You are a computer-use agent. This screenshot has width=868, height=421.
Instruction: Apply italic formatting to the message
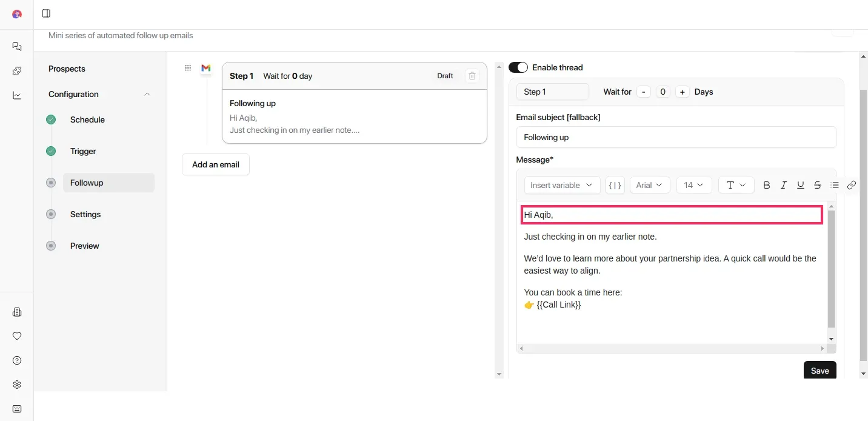(784, 185)
